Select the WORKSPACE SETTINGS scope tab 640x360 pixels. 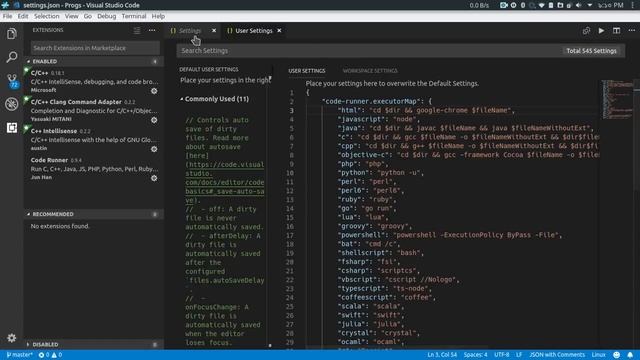[x=370, y=71]
